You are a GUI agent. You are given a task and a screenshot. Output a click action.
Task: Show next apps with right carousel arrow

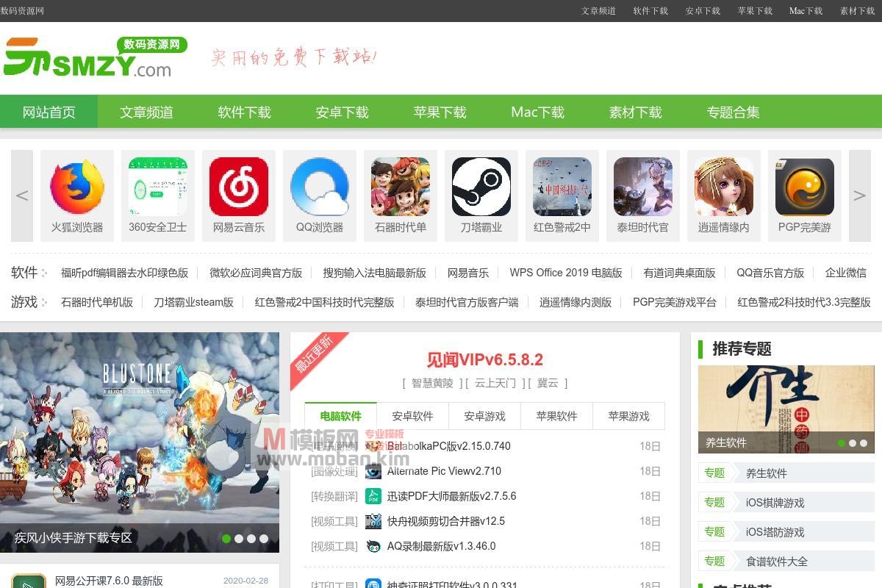pos(860,196)
